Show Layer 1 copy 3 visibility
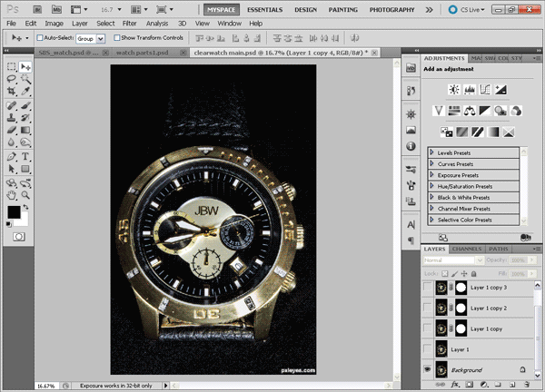Screen dimensions: 545x392 click(427, 287)
